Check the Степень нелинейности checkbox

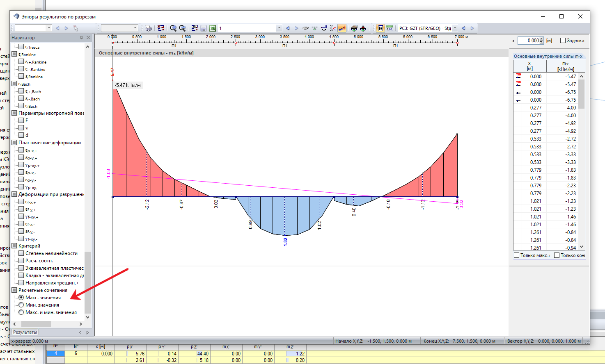21,253
